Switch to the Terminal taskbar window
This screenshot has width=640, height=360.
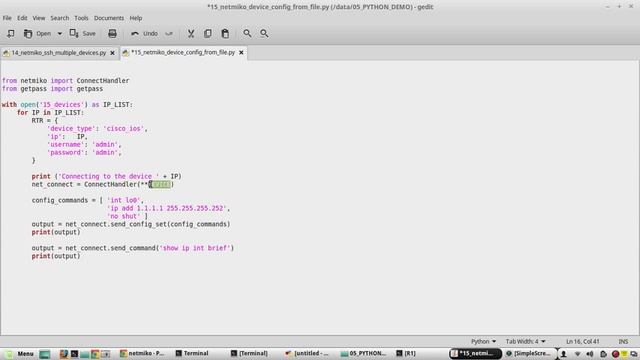[x=192, y=353]
